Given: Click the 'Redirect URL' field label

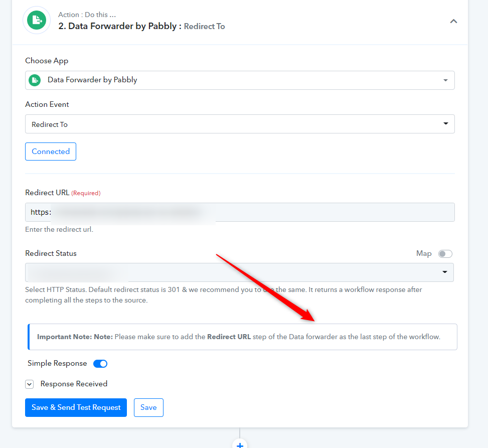Looking at the screenshot, I should pos(47,193).
